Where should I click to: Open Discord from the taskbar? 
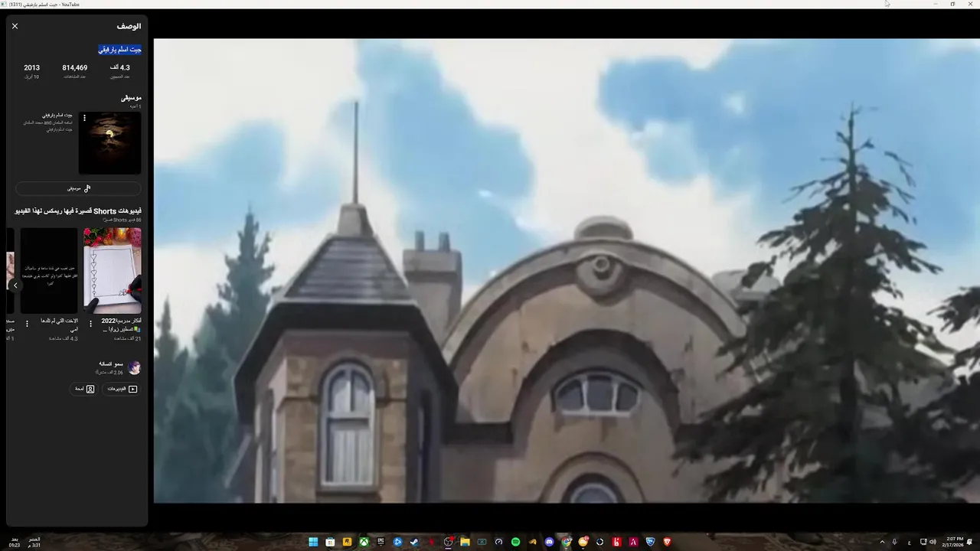click(x=549, y=542)
